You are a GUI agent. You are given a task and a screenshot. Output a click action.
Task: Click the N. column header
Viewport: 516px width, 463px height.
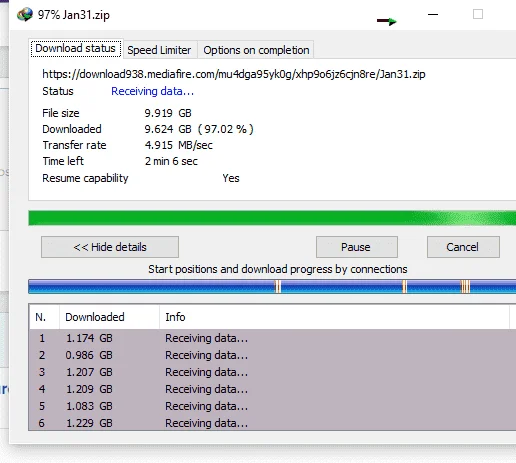coord(44,317)
